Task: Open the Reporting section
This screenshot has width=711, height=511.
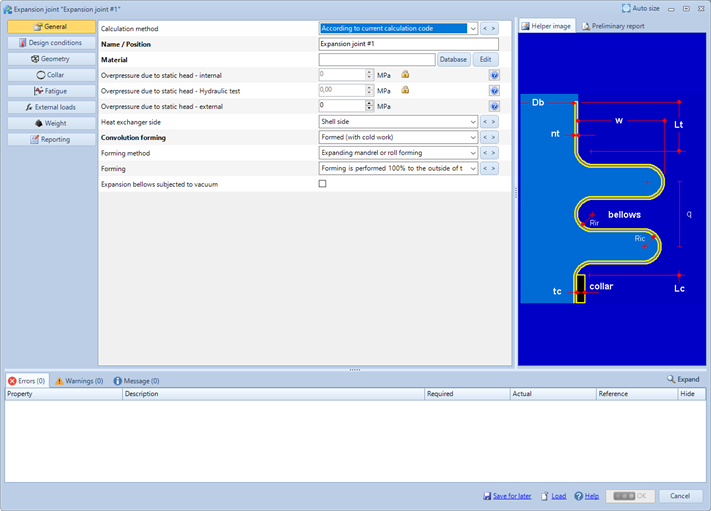Action: click(x=51, y=140)
